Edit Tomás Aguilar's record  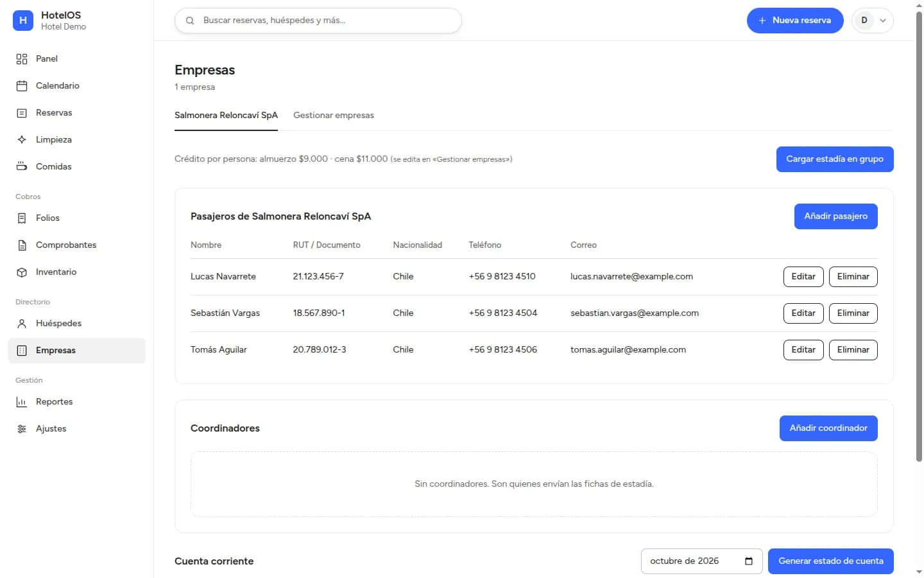tap(803, 350)
